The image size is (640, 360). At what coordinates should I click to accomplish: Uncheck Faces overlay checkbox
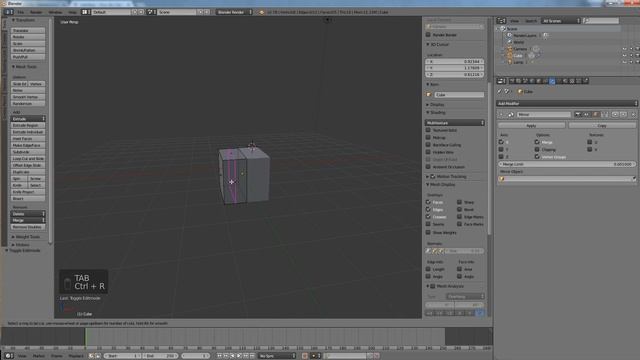pos(428,202)
